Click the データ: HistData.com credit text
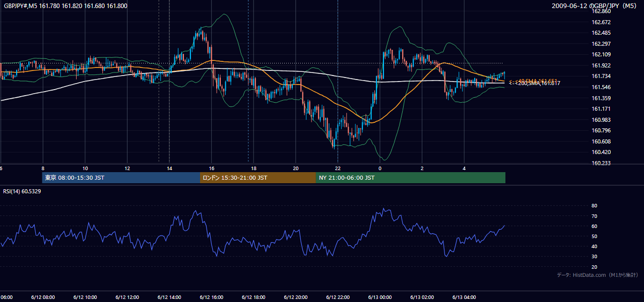Screen dimensions: 644x302 point(598,275)
